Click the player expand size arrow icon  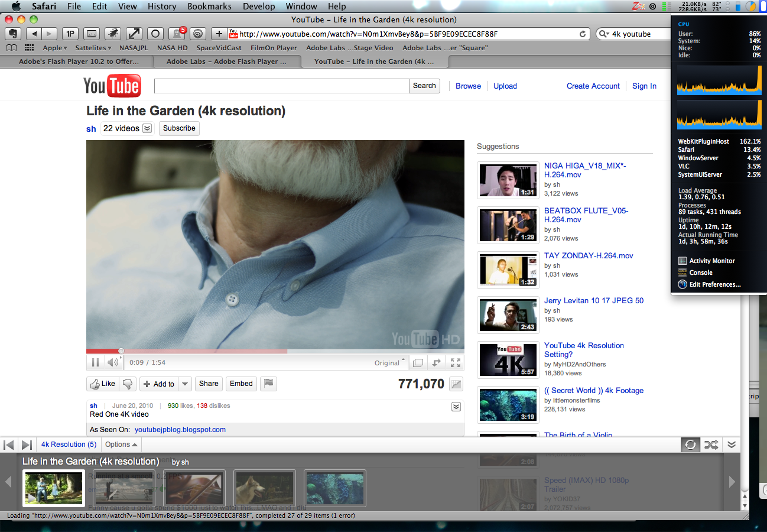[437, 362]
